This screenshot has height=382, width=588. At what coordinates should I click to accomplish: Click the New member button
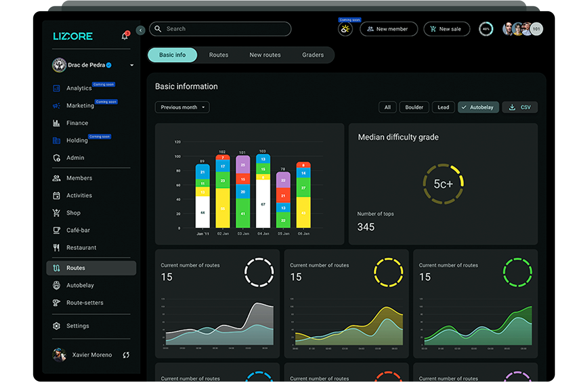click(389, 29)
